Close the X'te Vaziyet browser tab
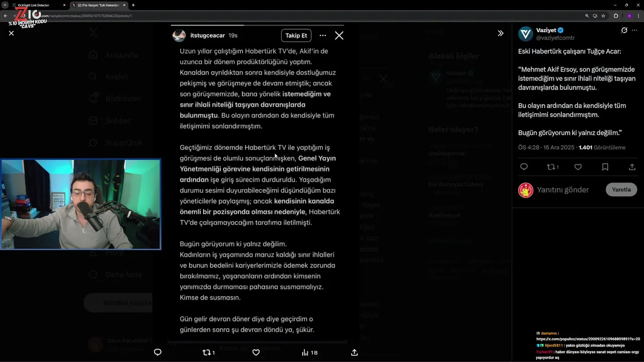The image size is (644, 362). (125, 5)
